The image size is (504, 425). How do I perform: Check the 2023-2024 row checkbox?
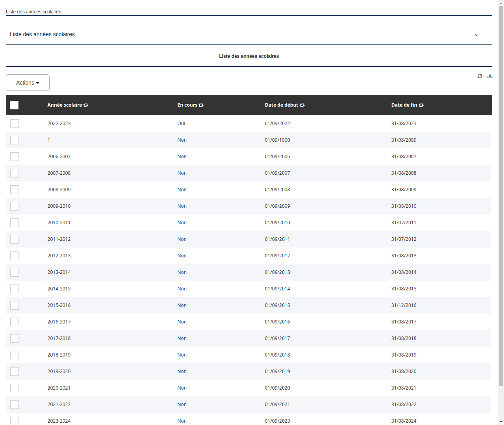(15, 421)
